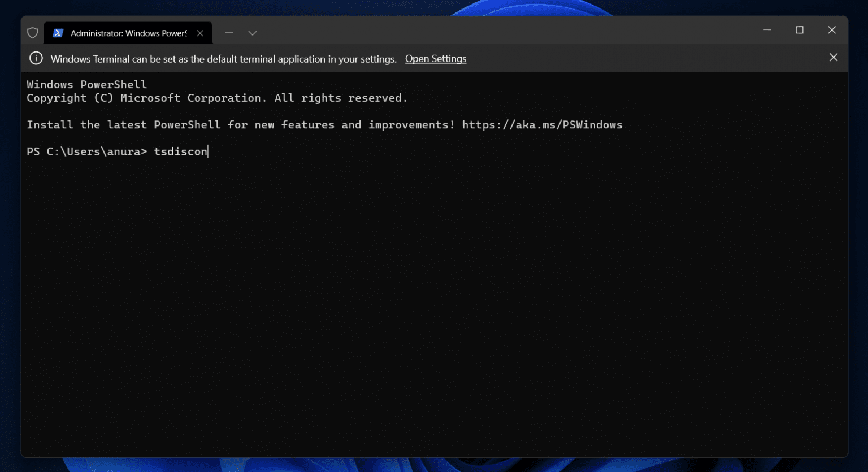Click the Windows PowerShell header line
Screen dimensions: 868x472
(x=86, y=84)
